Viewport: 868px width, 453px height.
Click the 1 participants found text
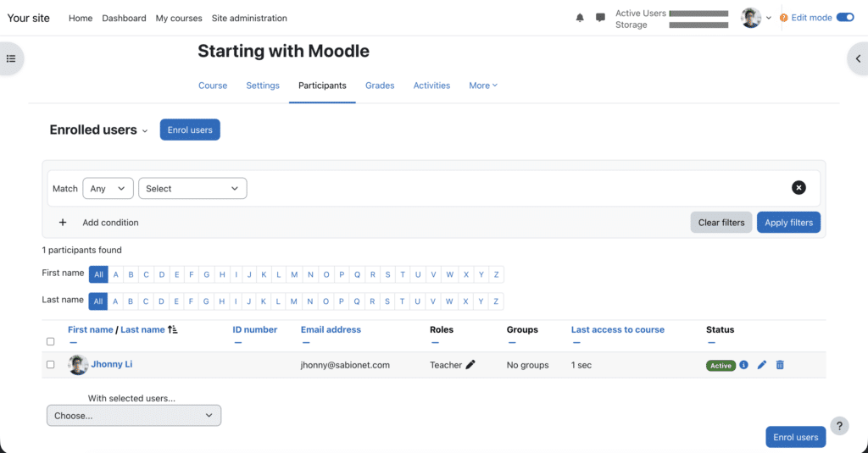(82, 250)
